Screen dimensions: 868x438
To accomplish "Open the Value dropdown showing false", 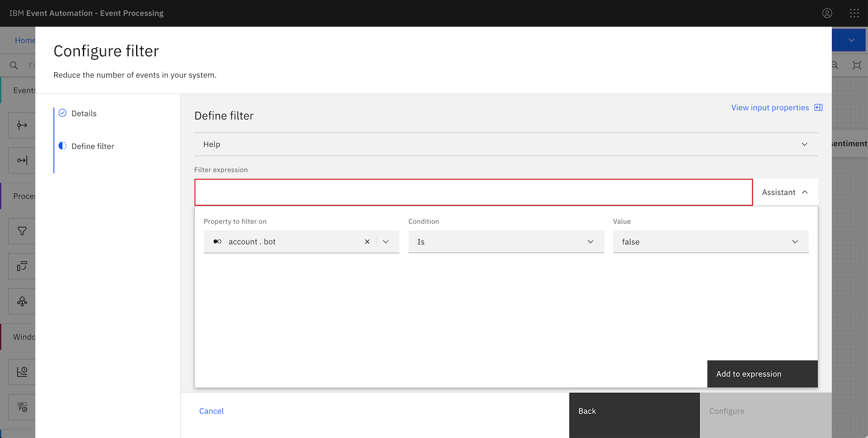I will click(710, 242).
